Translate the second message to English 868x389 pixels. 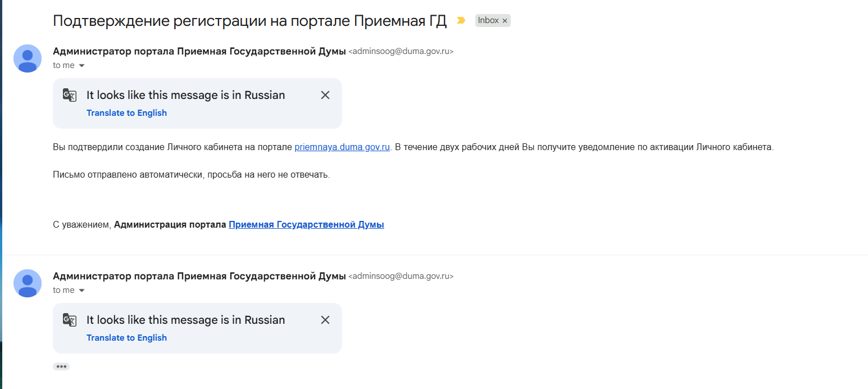[126, 338]
